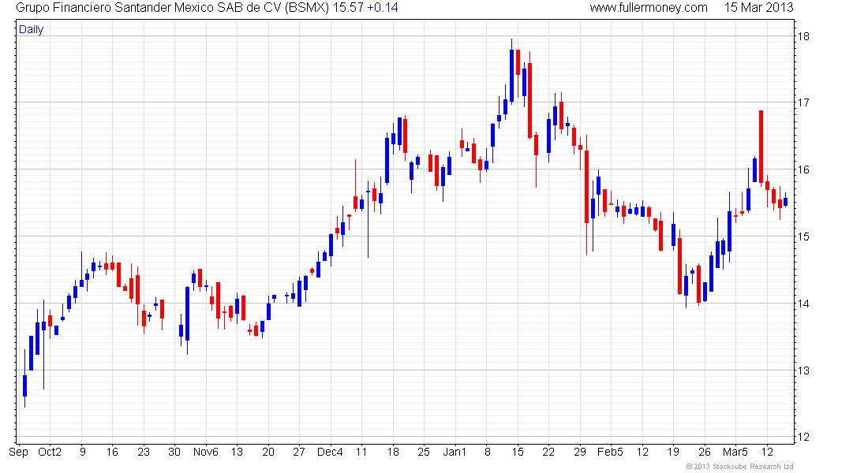The height and width of the screenshot is (473, 868).
Task: Click the y-axis label 15
Action: pos(803,236)
